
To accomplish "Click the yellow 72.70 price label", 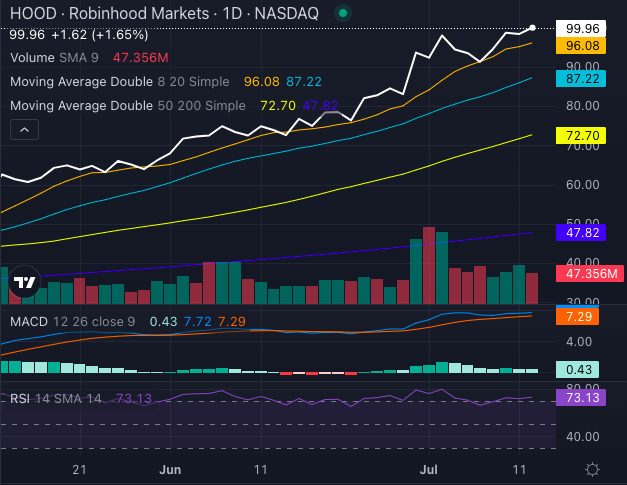I will (581, 136).
